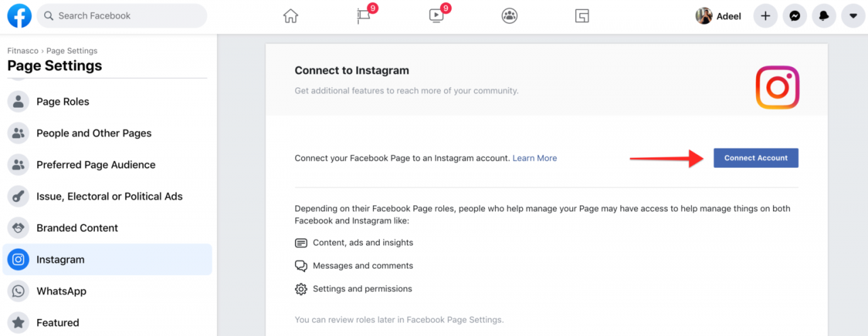Viewport: 868px width, 336px height.
Task: Click the plus Create button
Action: [766, 16]
